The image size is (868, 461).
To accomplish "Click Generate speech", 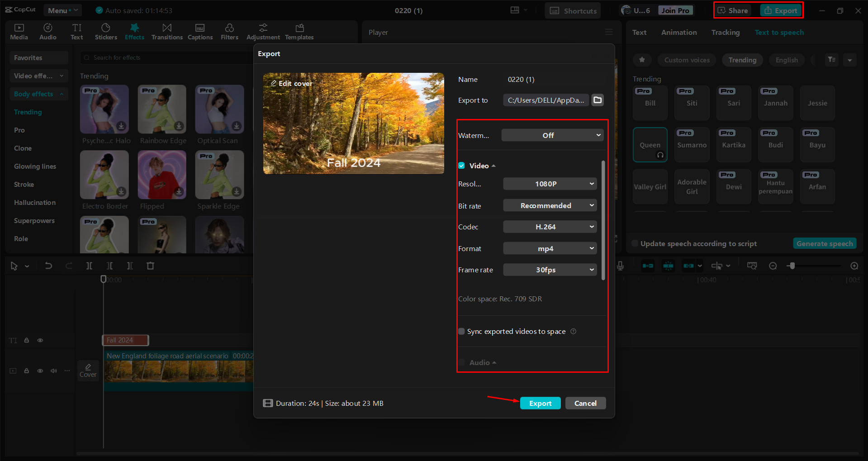I will click(824, 243).
